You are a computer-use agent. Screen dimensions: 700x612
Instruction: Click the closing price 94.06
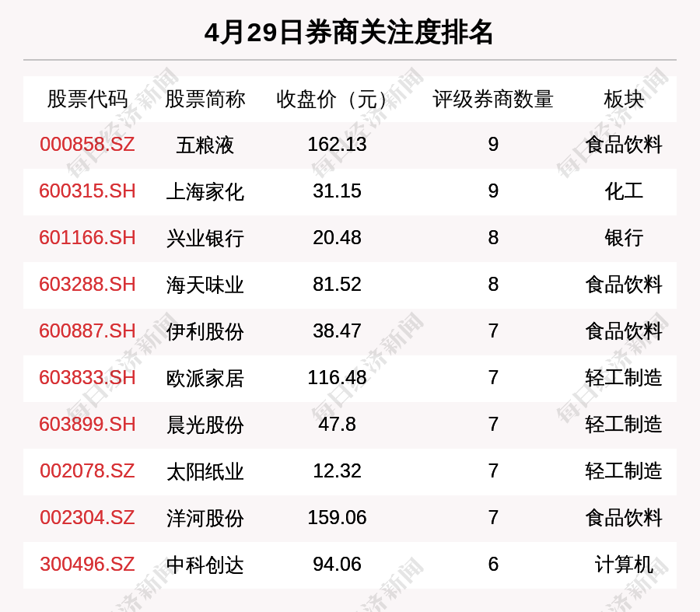[x=337, y=565]
